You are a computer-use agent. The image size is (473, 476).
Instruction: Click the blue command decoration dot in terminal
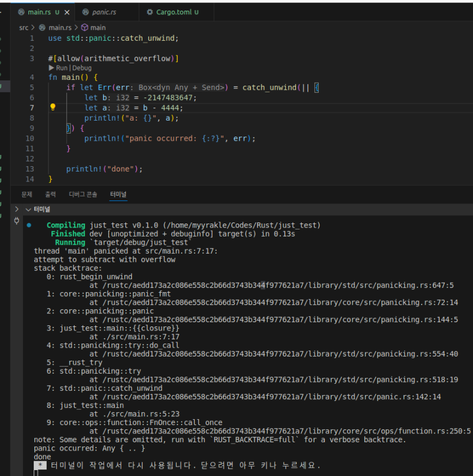tap(29, 225)
